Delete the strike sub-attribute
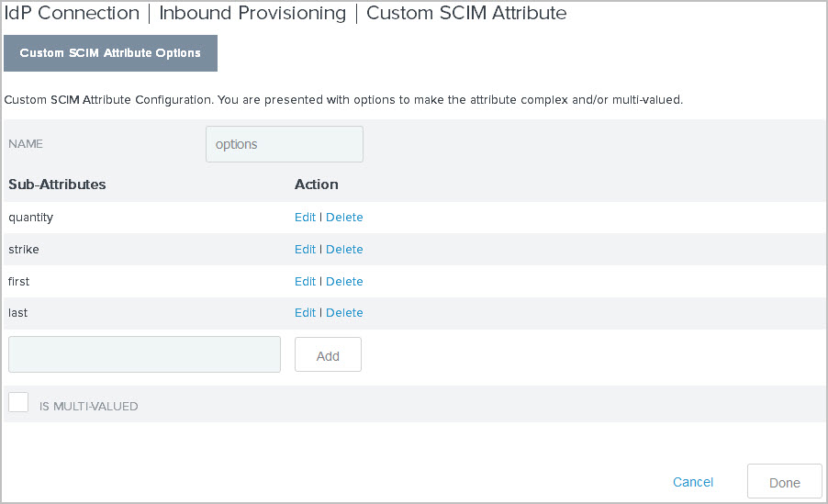This screenshot has height=504, width=828. point(344,250)
